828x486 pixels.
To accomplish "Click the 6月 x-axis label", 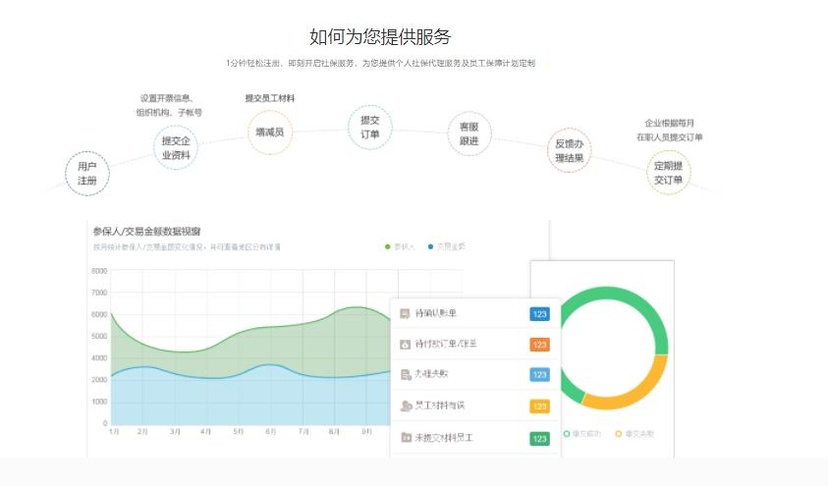I will [x=270, y=432].
